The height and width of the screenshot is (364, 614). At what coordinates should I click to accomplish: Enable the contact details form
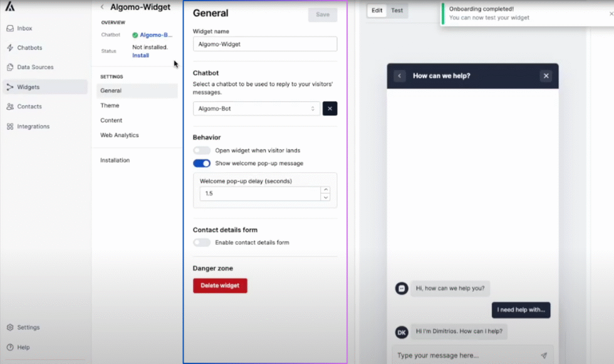pos(202,244)
